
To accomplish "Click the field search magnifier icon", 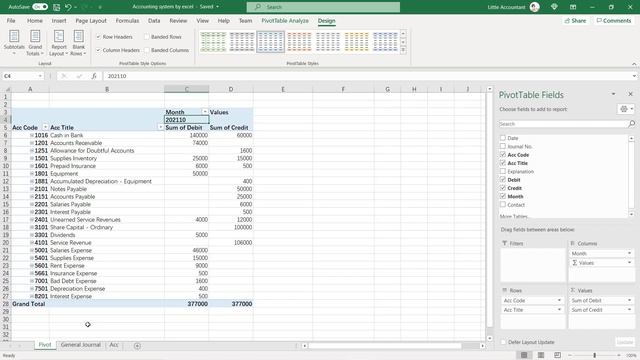I will click(631, 124).
